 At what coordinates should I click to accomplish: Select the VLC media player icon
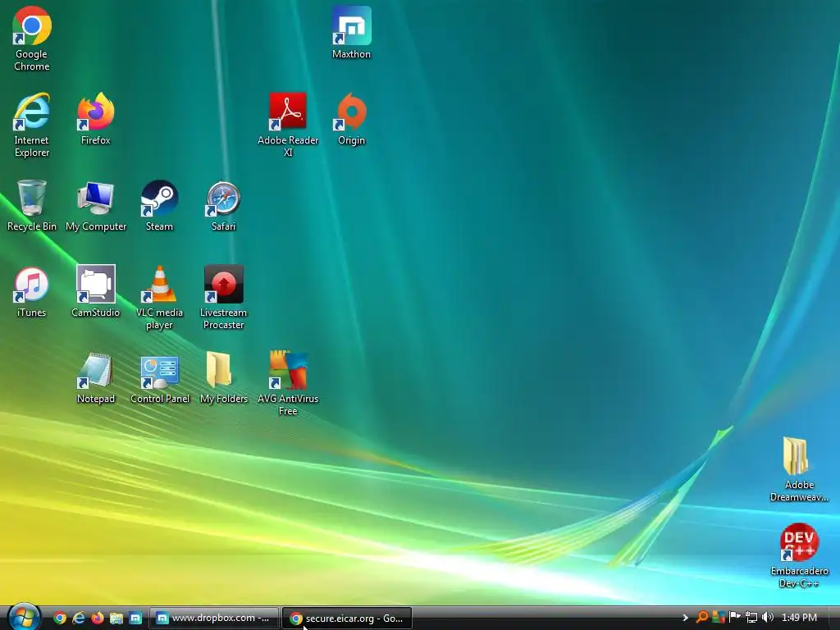pos(160,297)
